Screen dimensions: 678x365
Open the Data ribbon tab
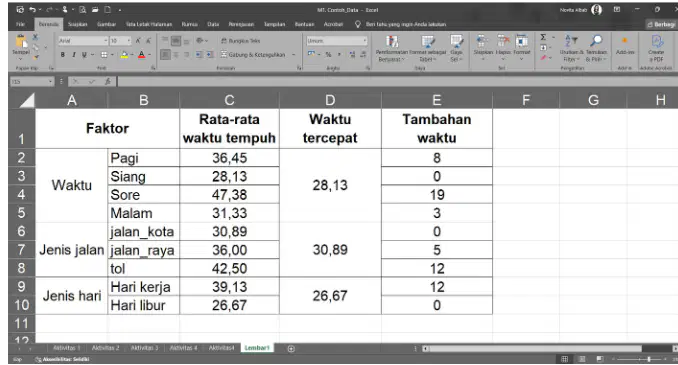pos(213,24)
